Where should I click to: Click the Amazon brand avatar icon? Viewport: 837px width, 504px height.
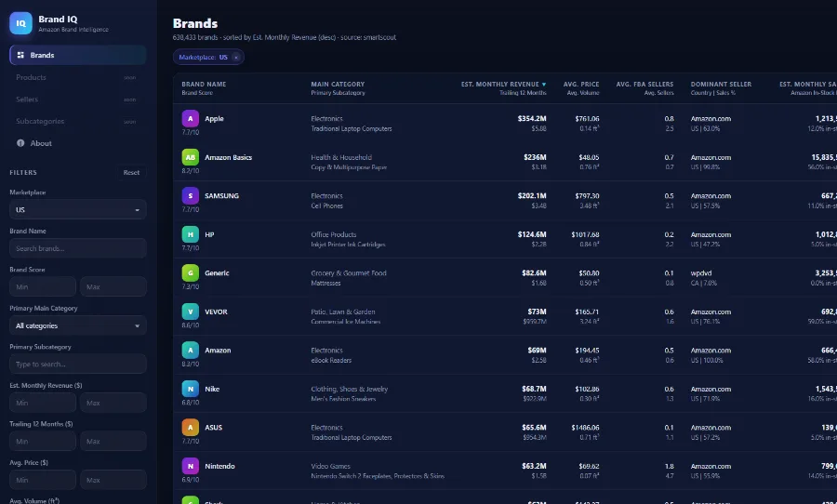(191, 351)
